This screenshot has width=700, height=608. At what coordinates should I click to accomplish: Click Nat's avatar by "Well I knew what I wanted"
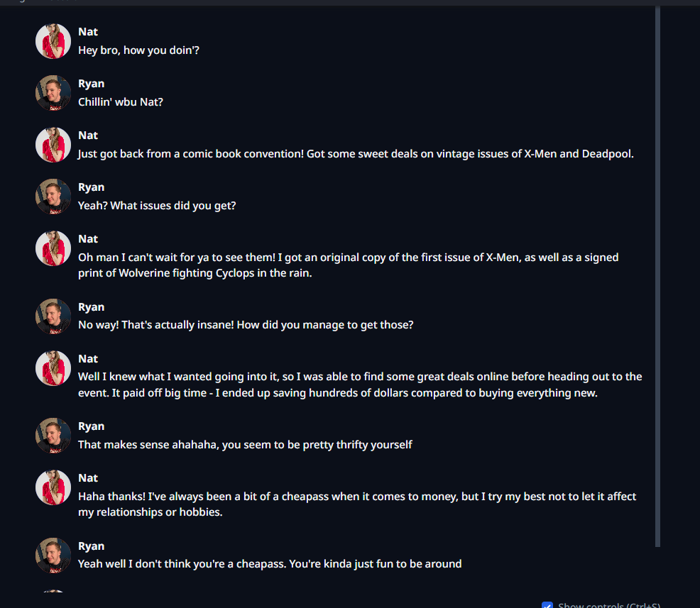point(53,368)
